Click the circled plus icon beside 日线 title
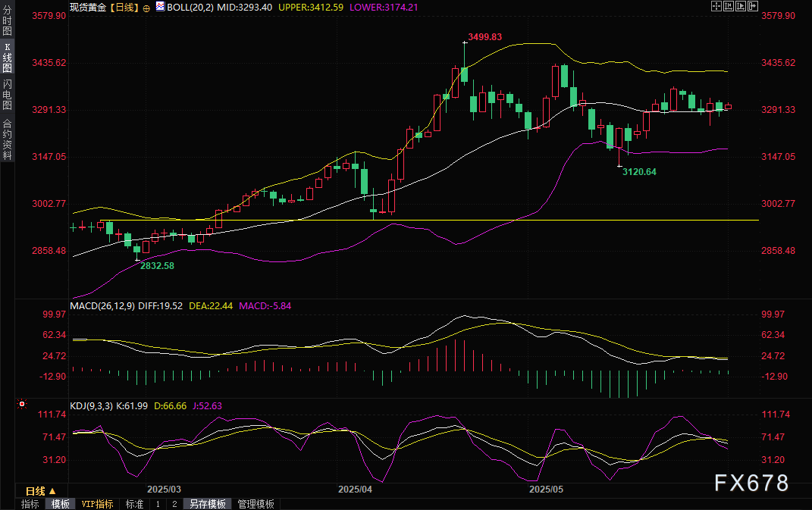This screenshot has height=510, width=812. pyautogui.click(x=146, y=7)
